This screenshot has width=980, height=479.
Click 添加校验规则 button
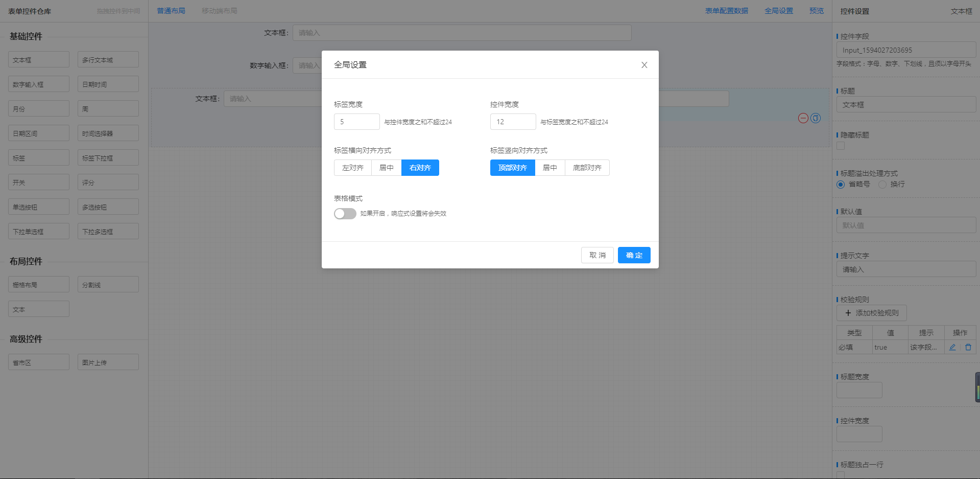point(872,313)
